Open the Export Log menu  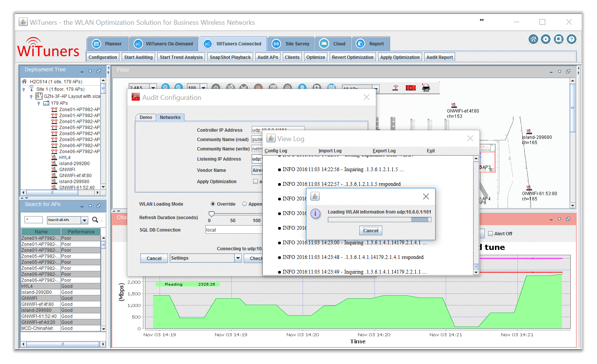[x=384, y=151]
